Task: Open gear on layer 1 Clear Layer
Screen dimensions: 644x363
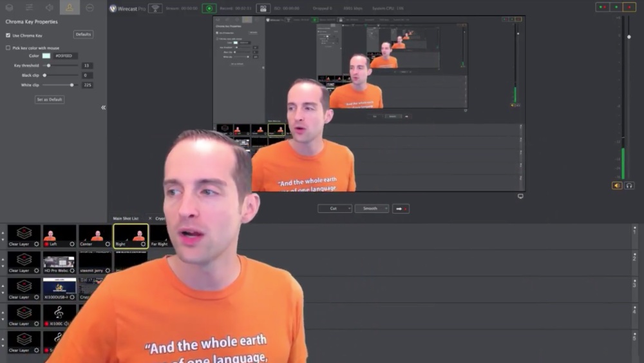Action: [37, 244]
